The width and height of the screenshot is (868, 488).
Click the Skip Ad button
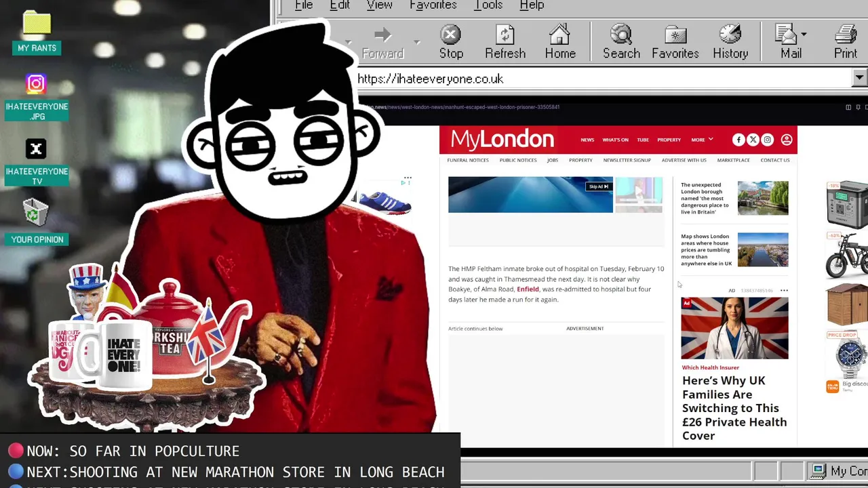pos(599,186)
